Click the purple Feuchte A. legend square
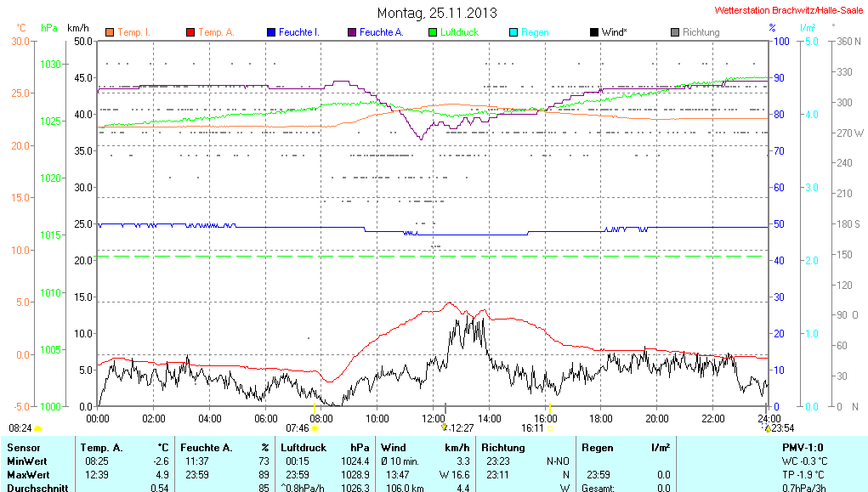The width and height of the screenshot is (868, 492). tap(351, 32)
